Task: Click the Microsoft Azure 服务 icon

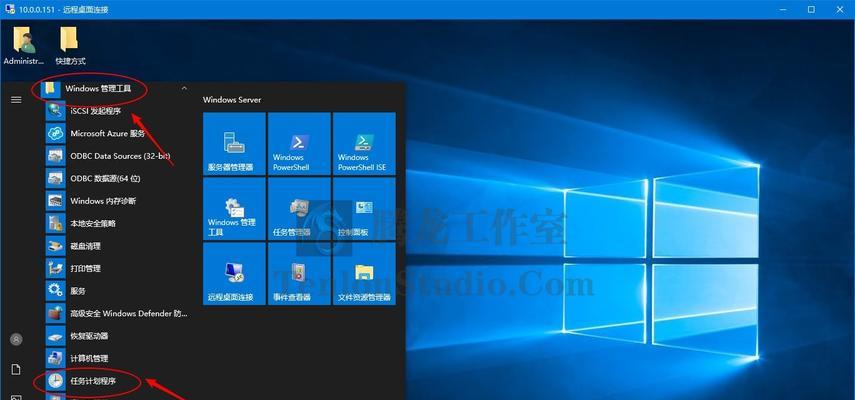Action: [x=55, y=134]
